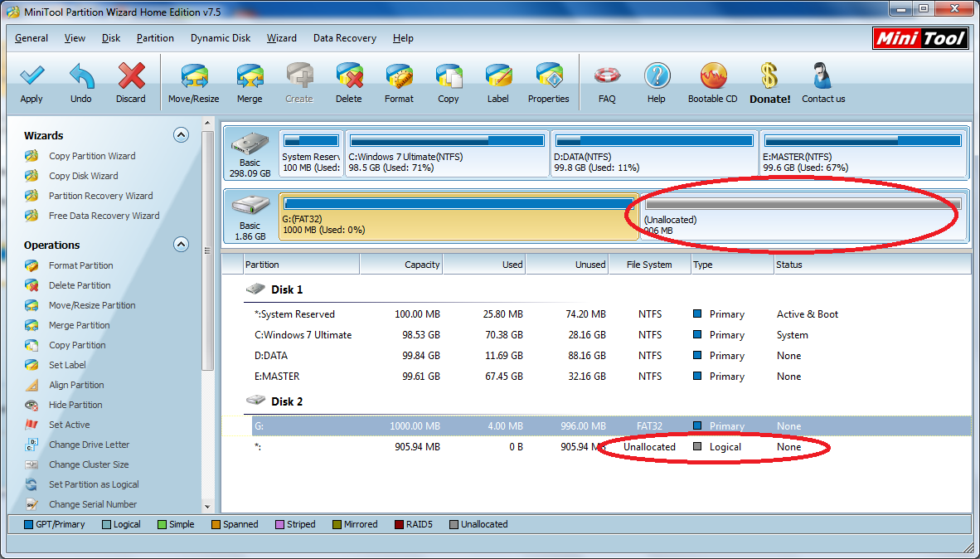Select the C:Windows 7 Ultimate partition block
The height and width of the screenshot is (559, 980).
447,153
